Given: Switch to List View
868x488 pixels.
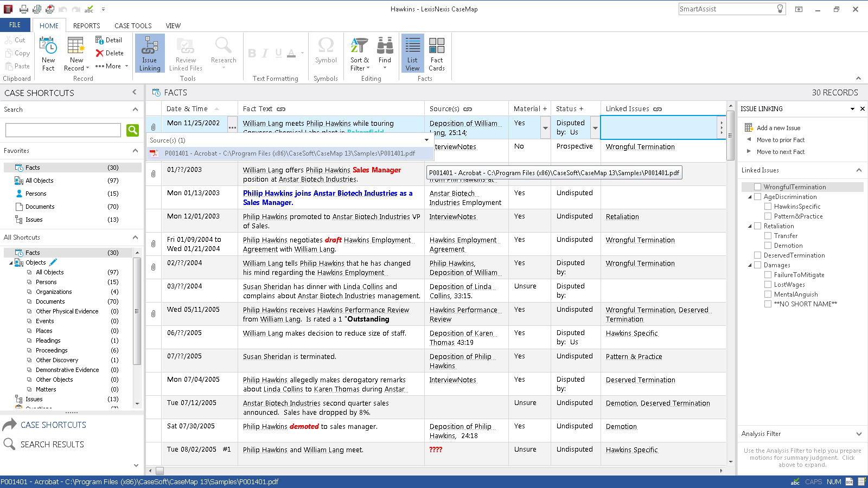Looking at the screenshot, I should (x=413, y=53).
